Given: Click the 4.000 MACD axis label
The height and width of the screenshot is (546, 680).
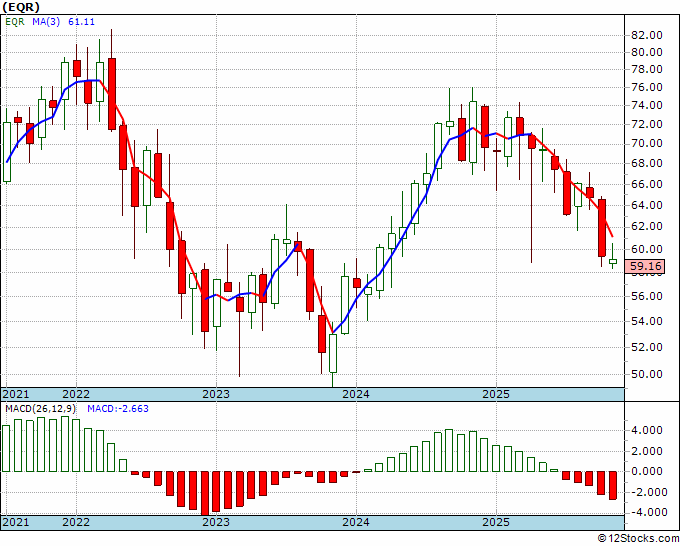Looking at the screenshot, I should tap(647, 431).
